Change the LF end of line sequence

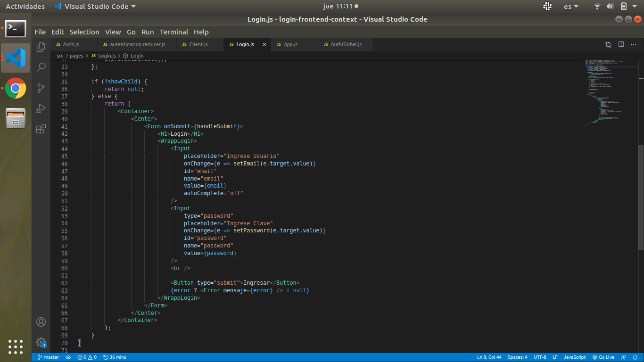pyautogui.click(x=555, y=357)
